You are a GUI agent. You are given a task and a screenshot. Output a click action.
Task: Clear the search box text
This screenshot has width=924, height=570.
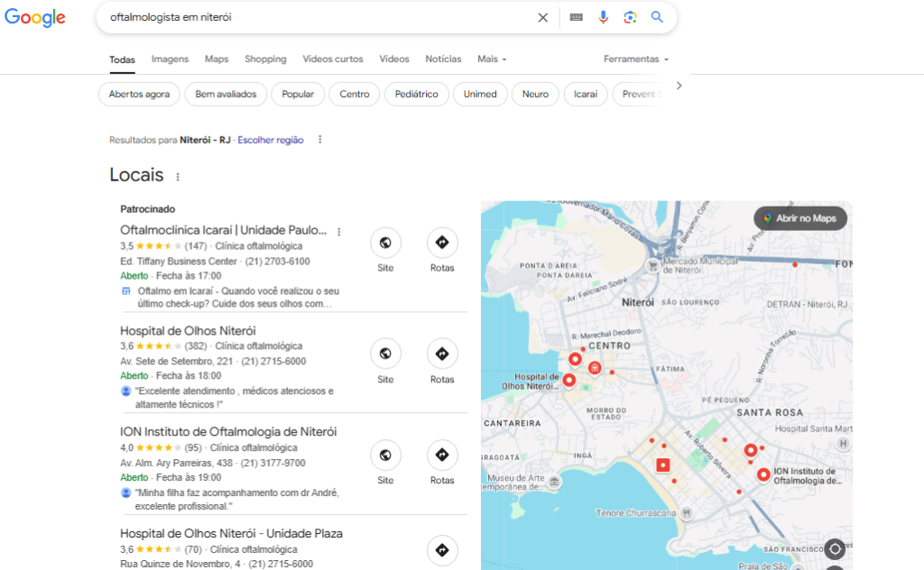pos(542,18)
